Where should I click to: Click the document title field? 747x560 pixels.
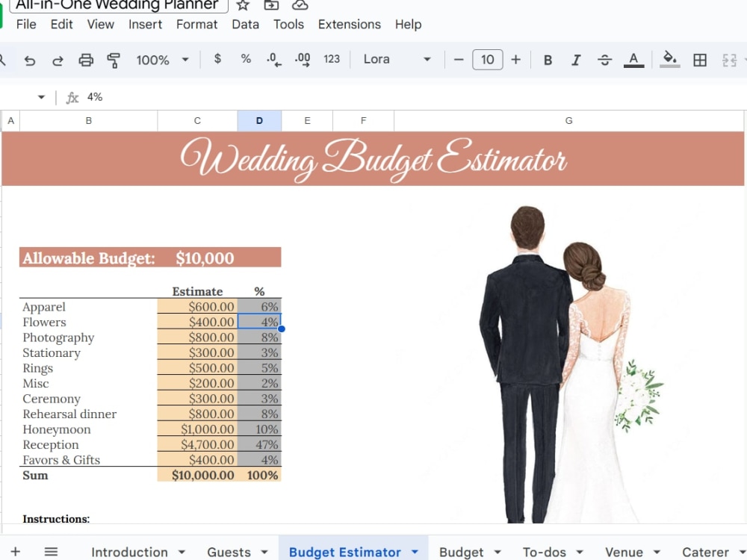pos(118,5)
